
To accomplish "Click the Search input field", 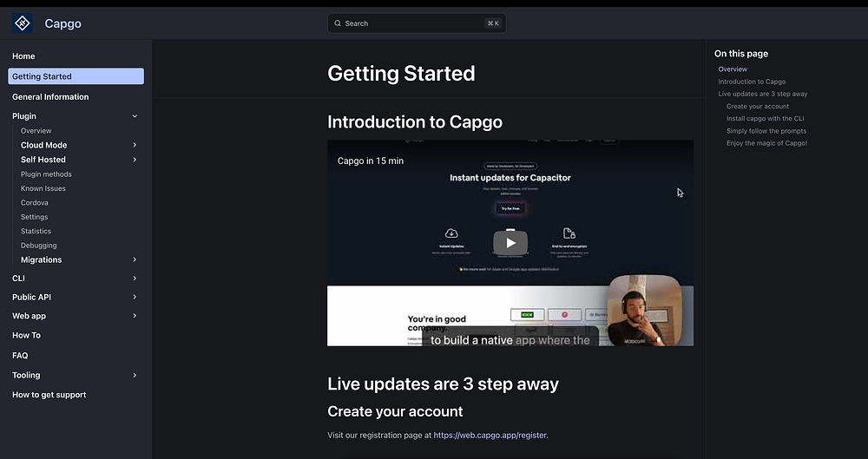I will pos(417,23).
